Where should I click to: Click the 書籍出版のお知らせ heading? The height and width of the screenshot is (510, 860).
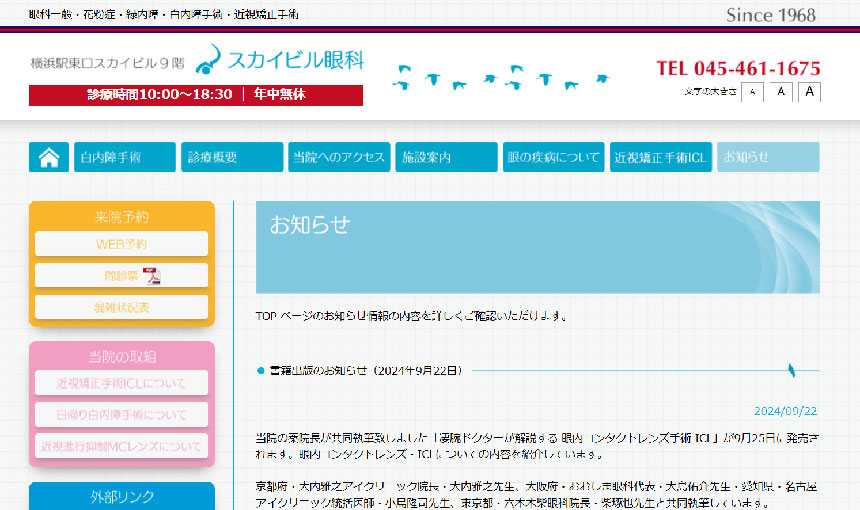pos(366,371)
